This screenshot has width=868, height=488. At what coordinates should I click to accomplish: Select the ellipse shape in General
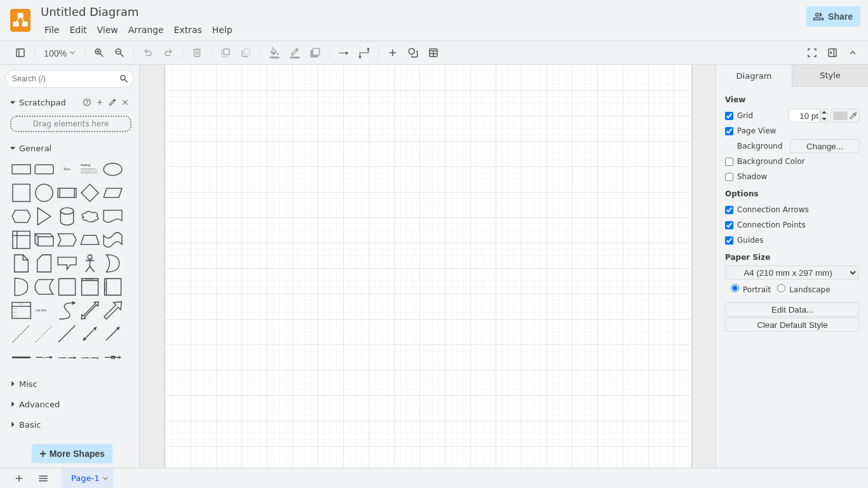click(112, 169)
